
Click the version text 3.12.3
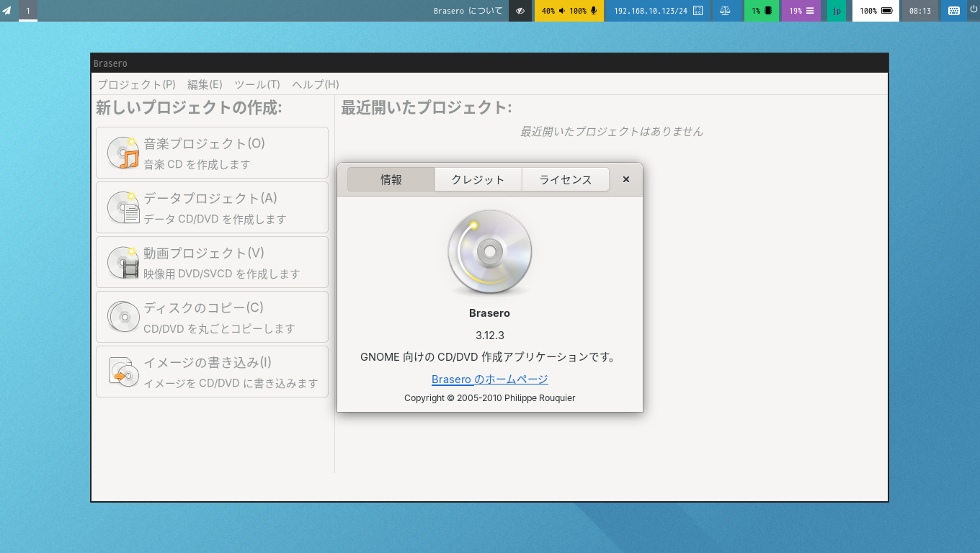coord(490,336)
